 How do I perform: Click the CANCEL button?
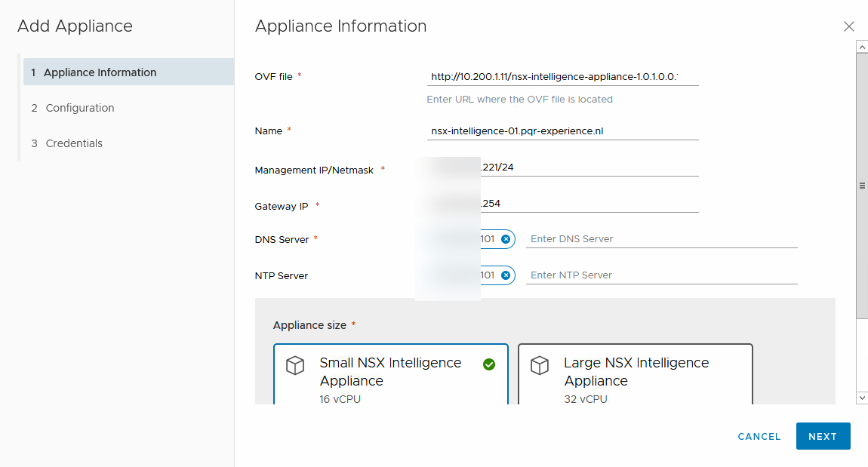pyautogui.click(x=759, y=436)
